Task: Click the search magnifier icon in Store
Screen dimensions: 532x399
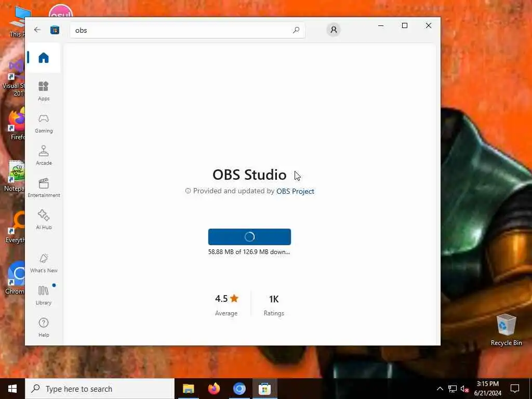Action: [x=296, y=30]
